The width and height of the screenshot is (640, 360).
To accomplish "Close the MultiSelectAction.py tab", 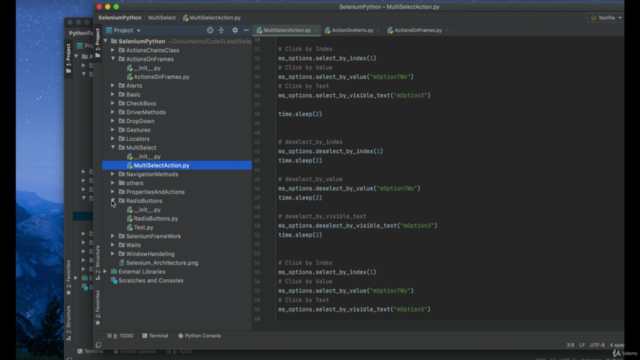I will pos(316,30).
